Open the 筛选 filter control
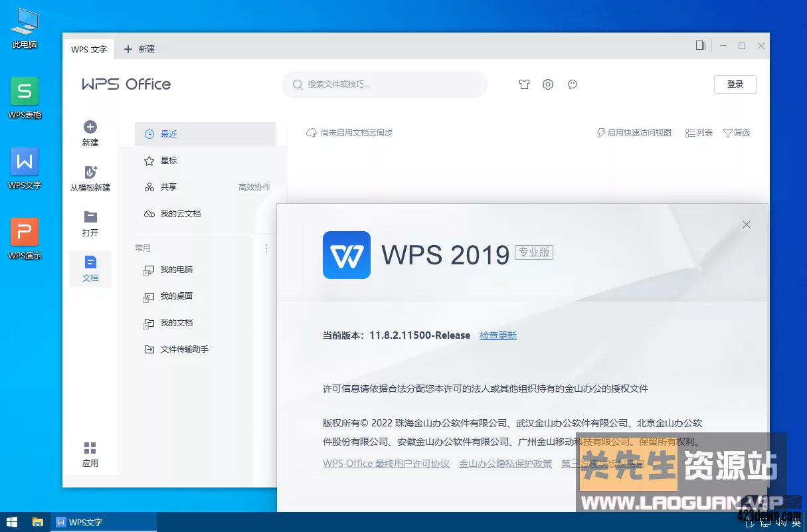Viewport: 807px width, 532px height. click(x=736, y=132)
